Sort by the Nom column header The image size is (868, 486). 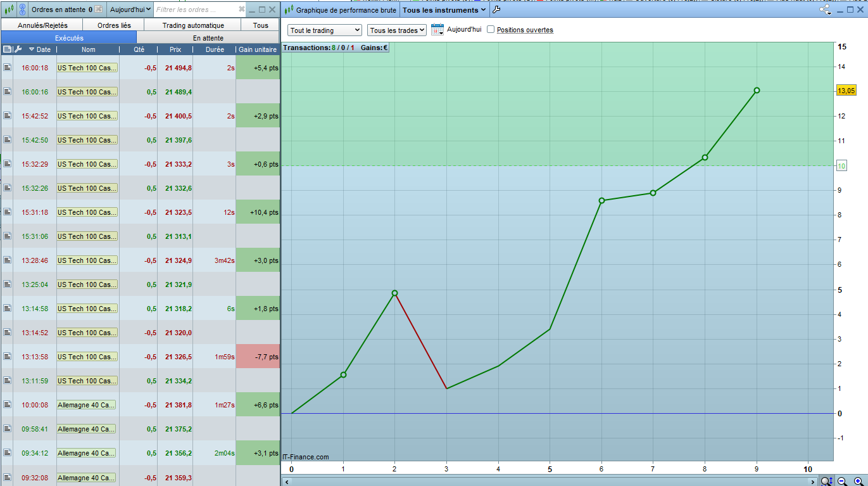click(89, 49)
